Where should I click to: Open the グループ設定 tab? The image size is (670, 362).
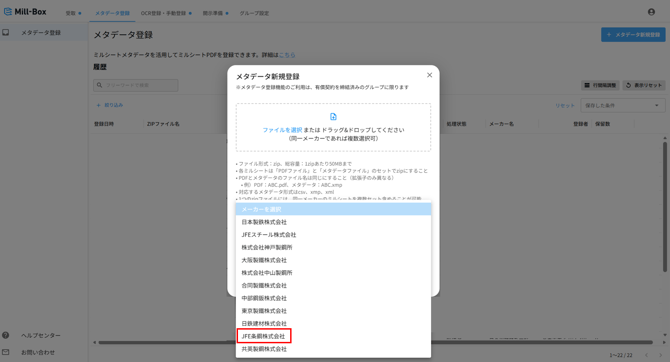click(x=254, y=13)
